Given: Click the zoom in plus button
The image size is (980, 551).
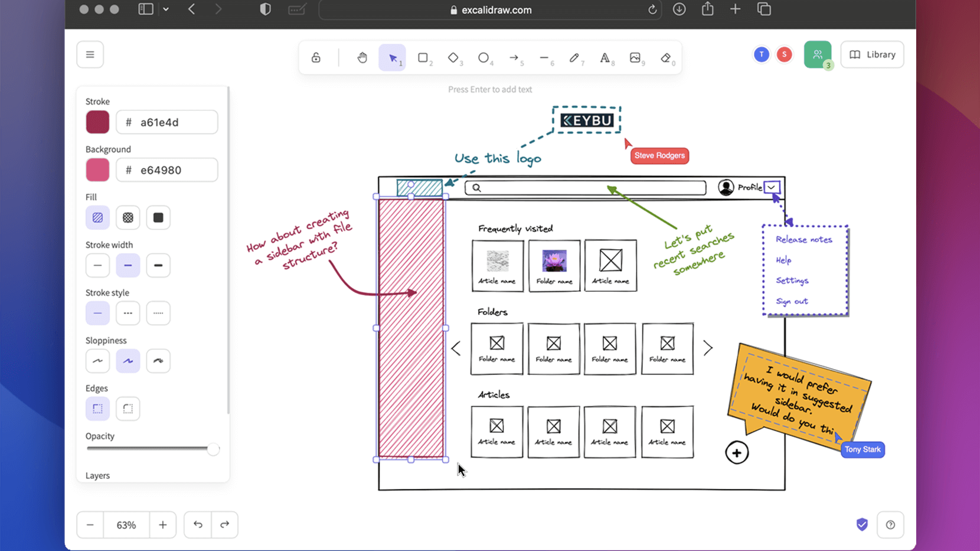Looking at the screenshot, I should [162, 524].
